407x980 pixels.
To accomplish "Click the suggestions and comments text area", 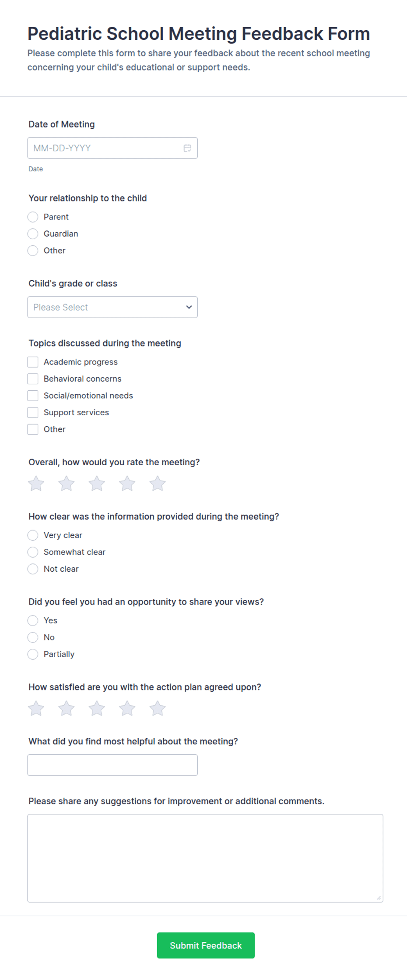I will [x=205, y=858].
